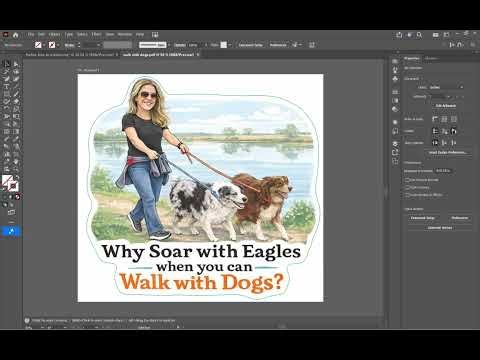Enable the Use Preview Bounds checkbox
Viewport: 480px width, 360px height.
point(407,180)
